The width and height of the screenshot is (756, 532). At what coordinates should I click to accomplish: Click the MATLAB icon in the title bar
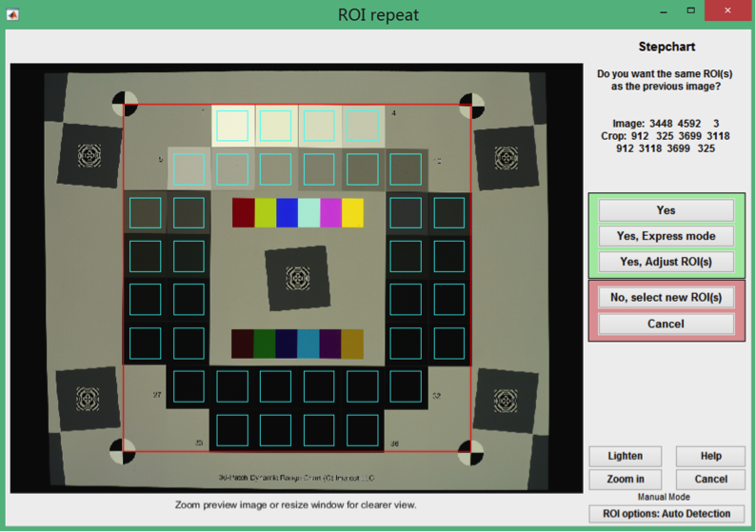(13, 14)
